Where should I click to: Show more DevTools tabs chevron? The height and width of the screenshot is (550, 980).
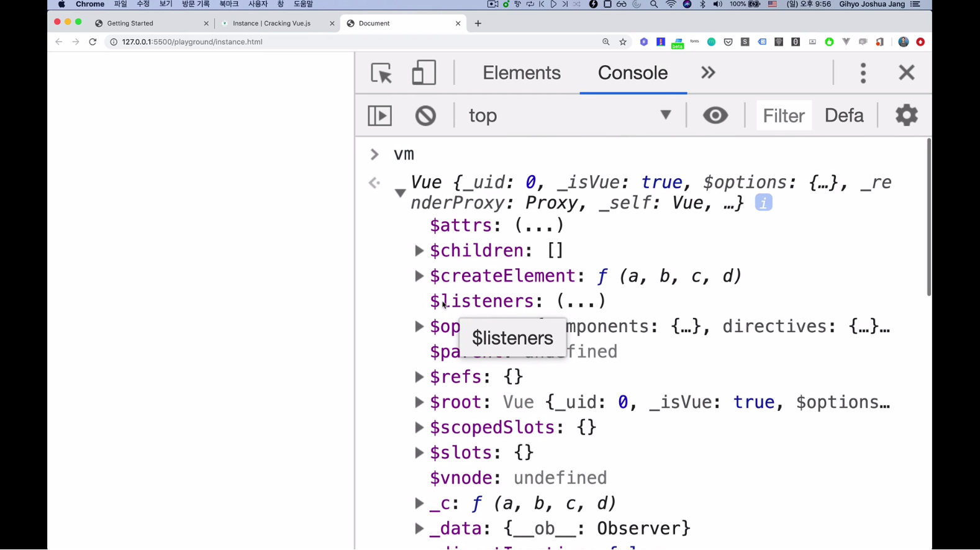pyautogui.click(x=708, y=73)
